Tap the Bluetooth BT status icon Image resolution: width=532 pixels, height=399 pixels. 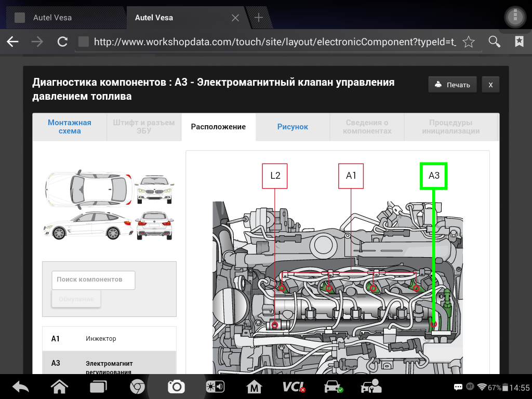470,387
